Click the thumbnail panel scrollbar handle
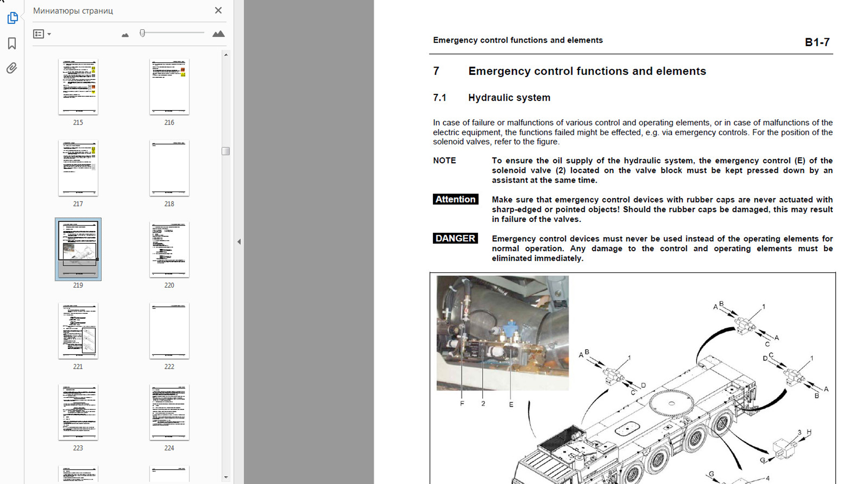 tap(226, 151)
